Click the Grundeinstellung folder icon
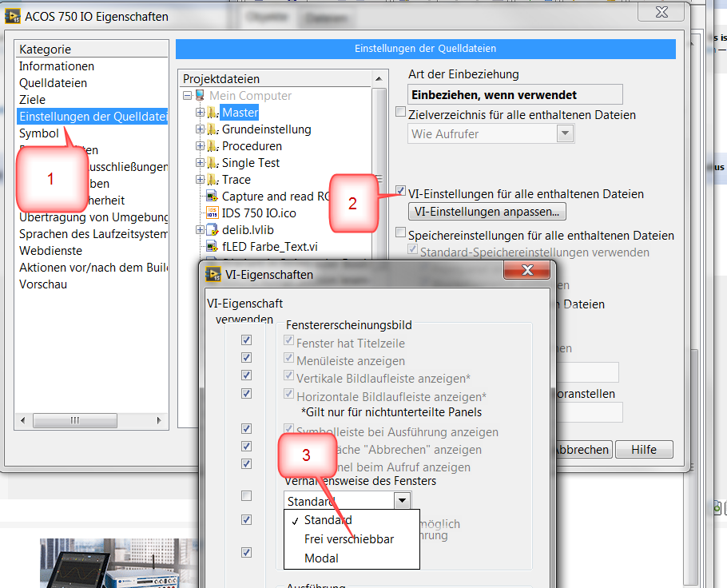The image size is (727, 588). click(x=213, y=129)
